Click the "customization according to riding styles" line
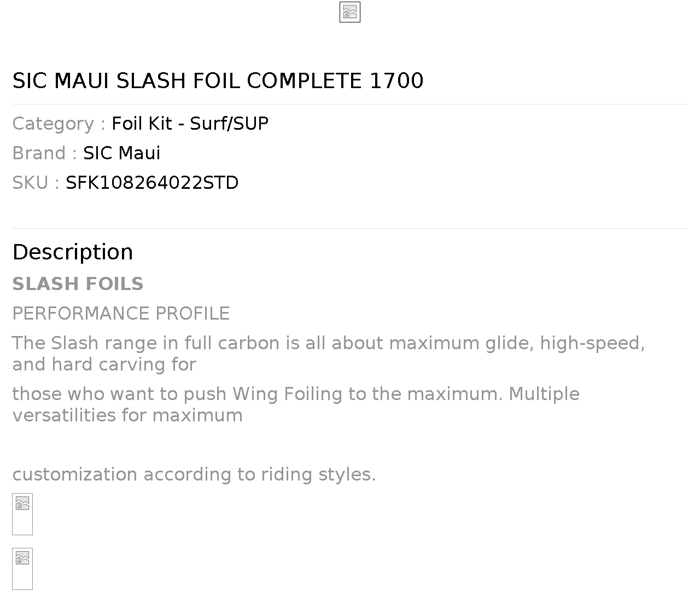This screenshot has width=700, height=602. (194, 474)
